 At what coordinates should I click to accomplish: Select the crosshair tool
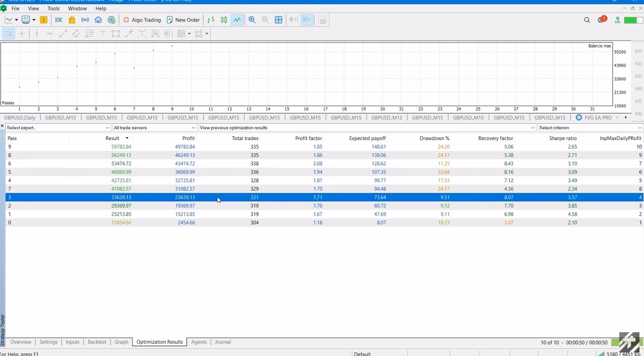22,33
